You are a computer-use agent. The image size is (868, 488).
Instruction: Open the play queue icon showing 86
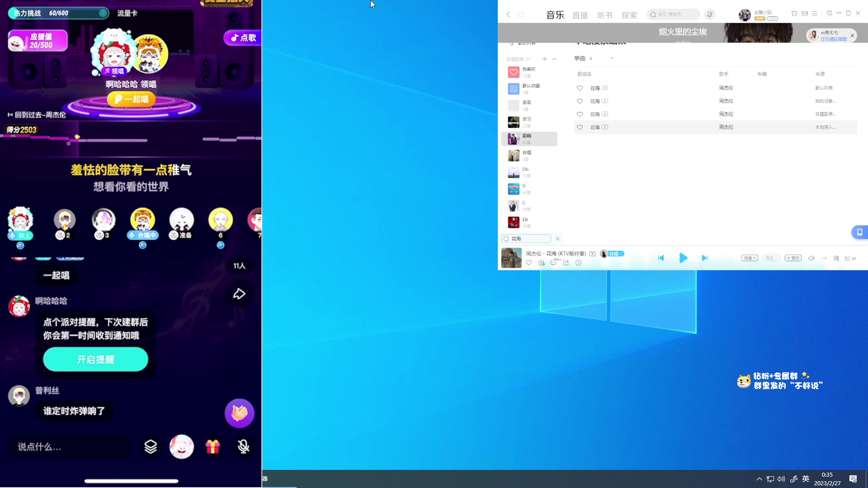pyautogui.click(x=848, y=258)
